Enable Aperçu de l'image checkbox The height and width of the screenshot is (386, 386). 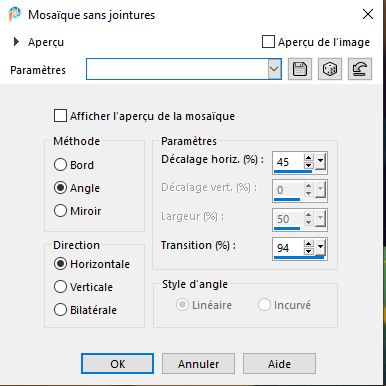268,42
